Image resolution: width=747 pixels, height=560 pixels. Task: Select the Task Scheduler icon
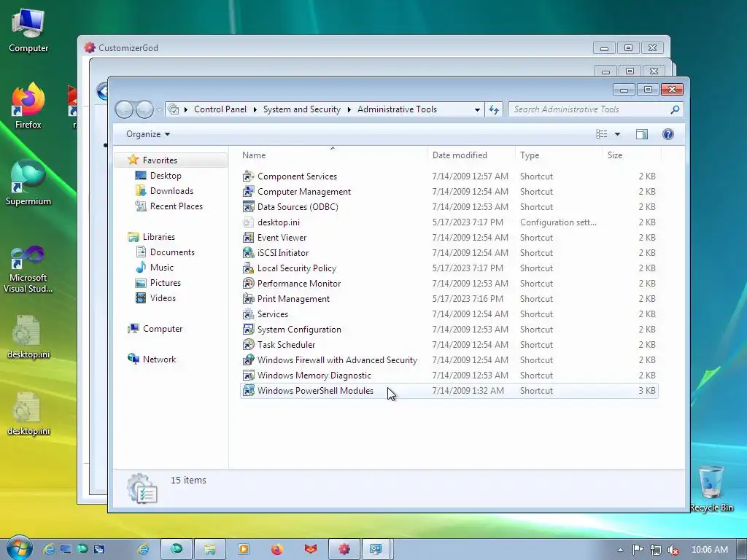[248, 344]
